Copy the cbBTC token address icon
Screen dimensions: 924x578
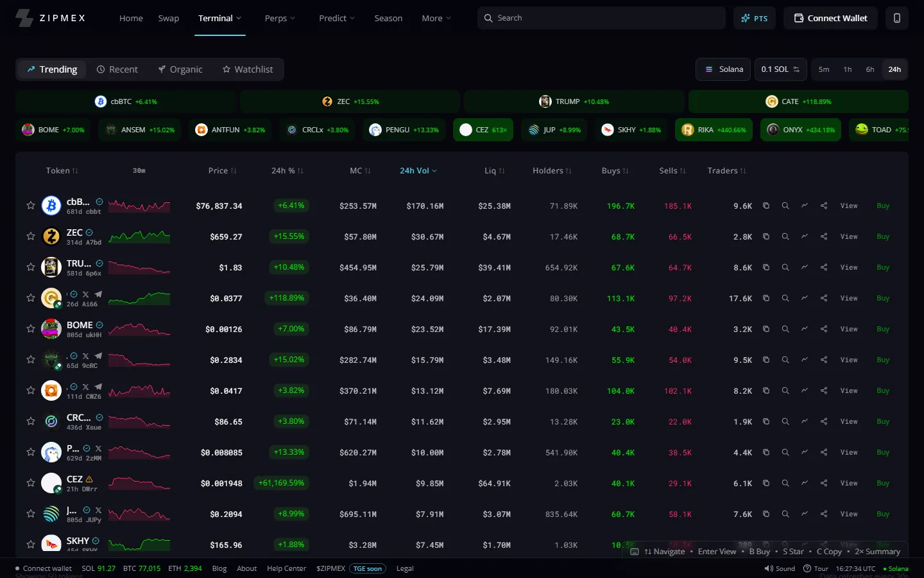click(766, 206)
